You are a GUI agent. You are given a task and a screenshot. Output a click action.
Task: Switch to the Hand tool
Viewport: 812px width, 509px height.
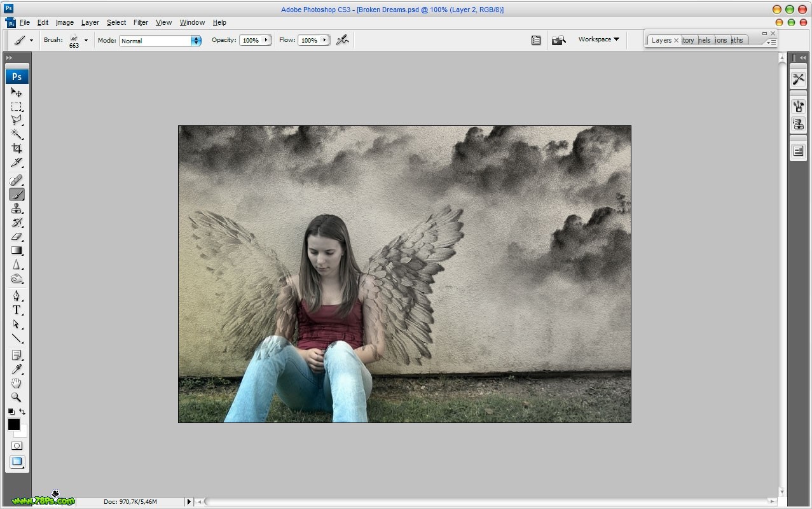coord(17,383)
